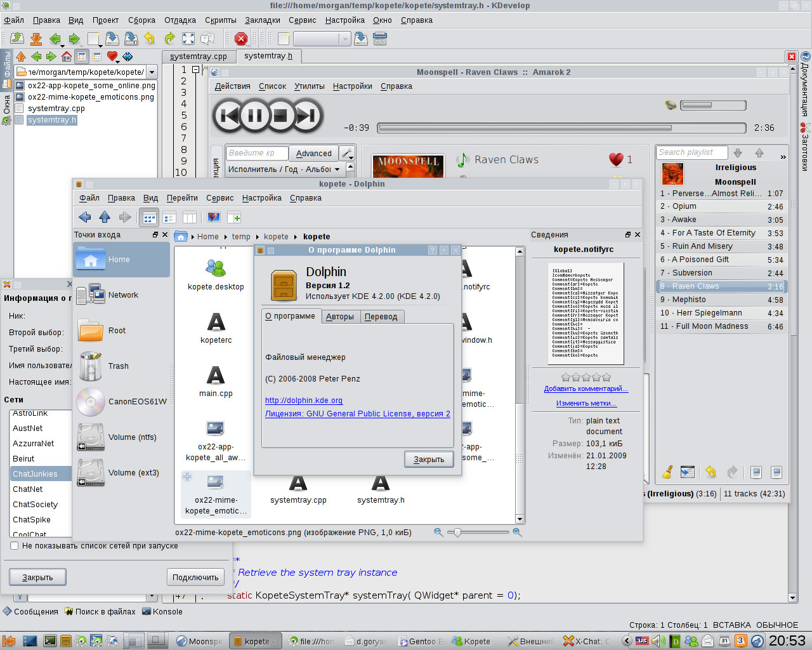Open the 'Перейти' menu in Dolphin

tap(182, 198)
